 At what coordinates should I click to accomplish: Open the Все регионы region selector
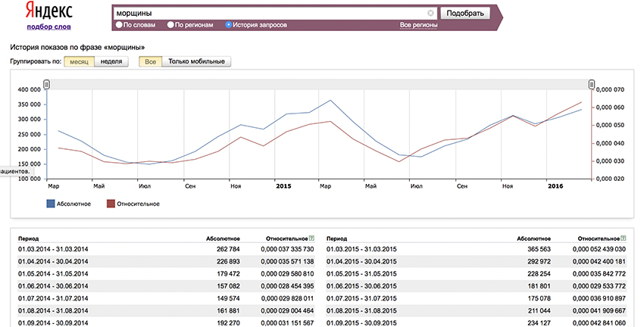[418, 25]
